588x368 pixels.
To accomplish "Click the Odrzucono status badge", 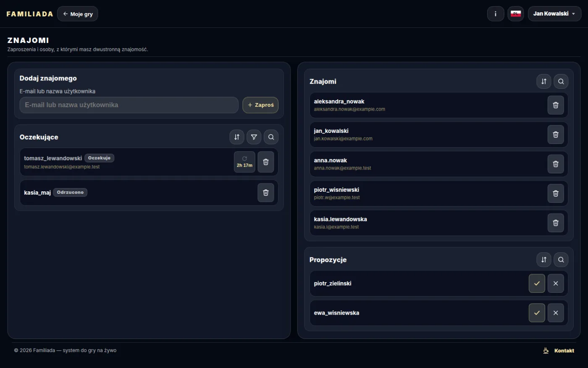I will click(70, 193).
